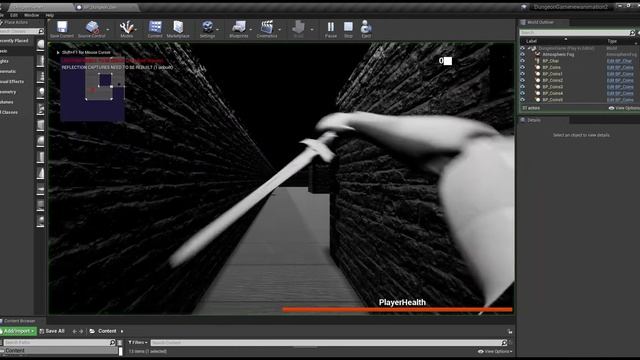Open the Marketplace toolbar icon
640x360 pixels.
coord(178,29)
